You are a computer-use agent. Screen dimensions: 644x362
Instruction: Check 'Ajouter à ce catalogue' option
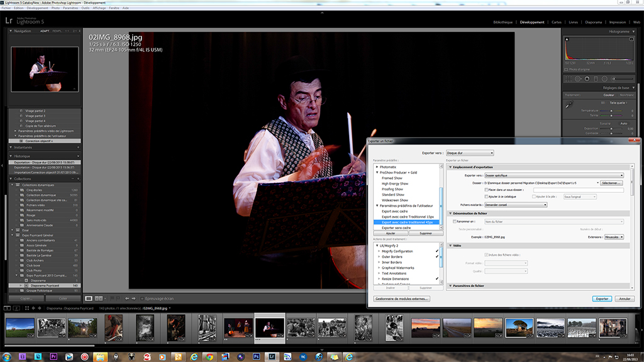tap(486, 197)
